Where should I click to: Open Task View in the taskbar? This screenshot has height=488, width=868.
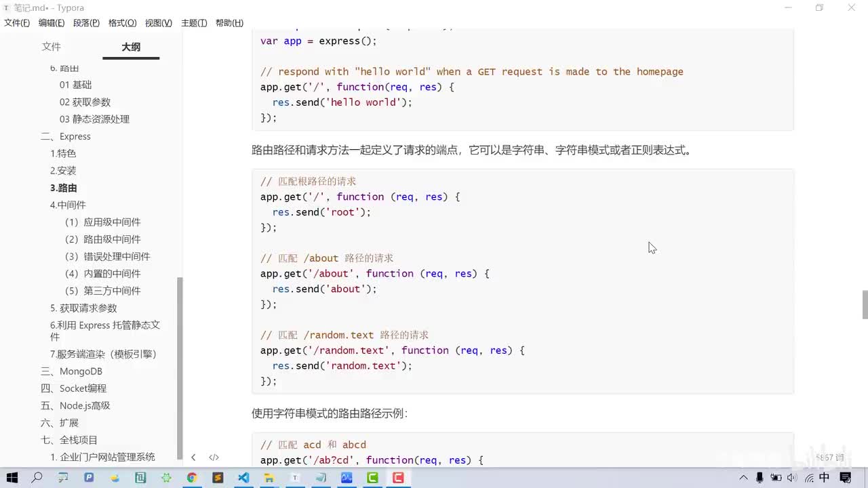(x=63, y=478)
